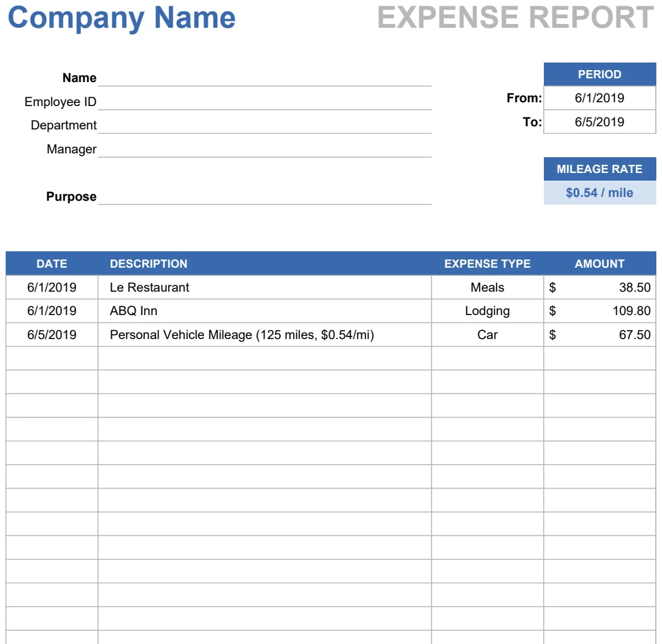
Task: Select the date cell of the ABQ Inn row
Action: click(52, 311)
